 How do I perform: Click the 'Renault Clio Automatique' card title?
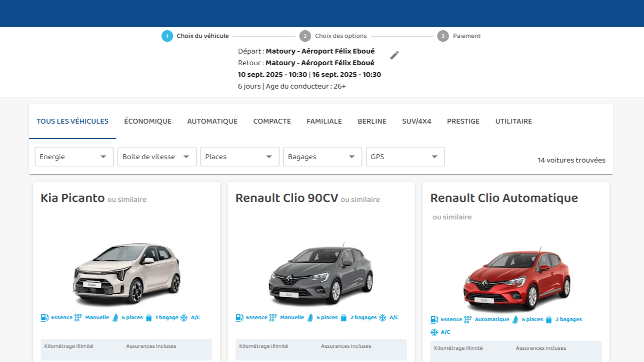(504, 198)
